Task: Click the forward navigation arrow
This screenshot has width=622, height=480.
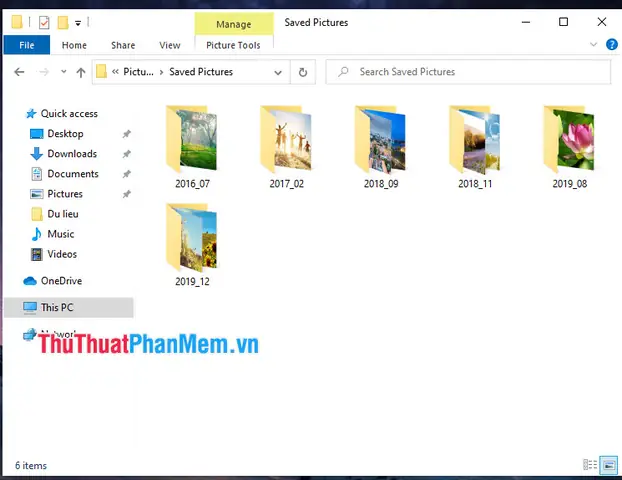Action: tap(44, 72)
